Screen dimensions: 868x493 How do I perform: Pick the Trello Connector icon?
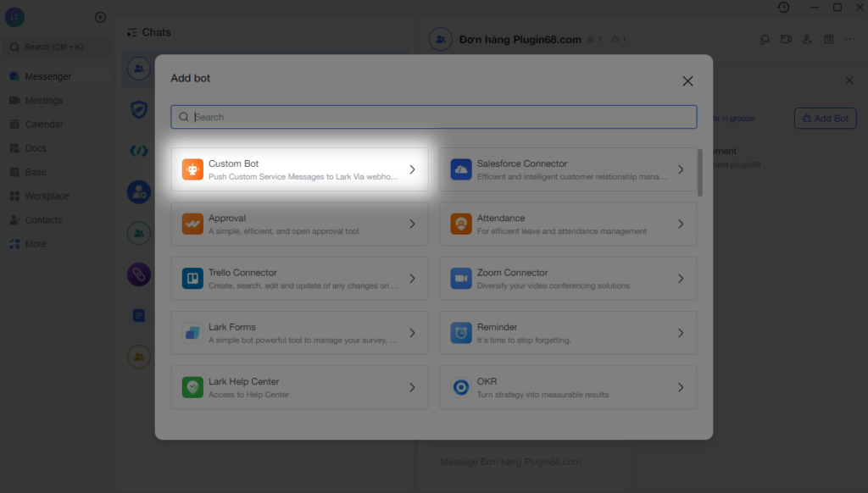192,279
